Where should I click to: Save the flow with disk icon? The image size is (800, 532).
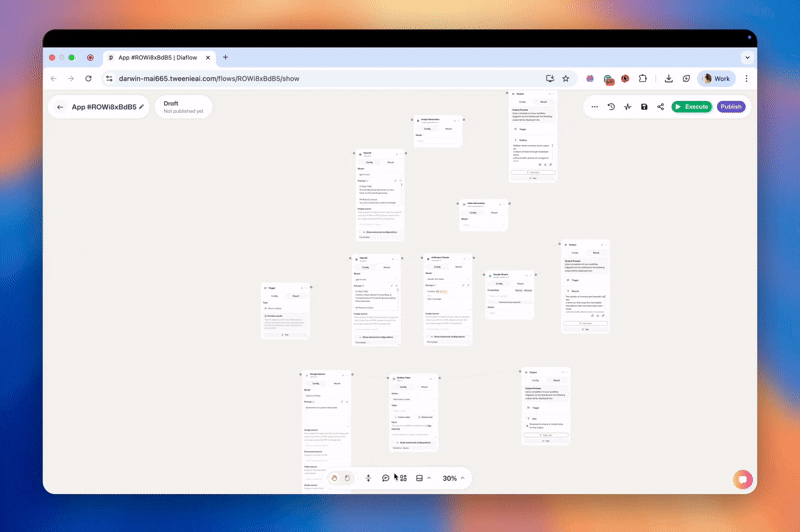point(644,107)
